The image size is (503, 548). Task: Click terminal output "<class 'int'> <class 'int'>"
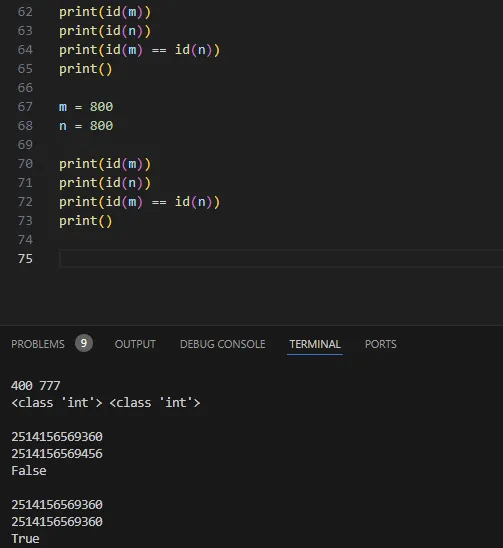106,403
